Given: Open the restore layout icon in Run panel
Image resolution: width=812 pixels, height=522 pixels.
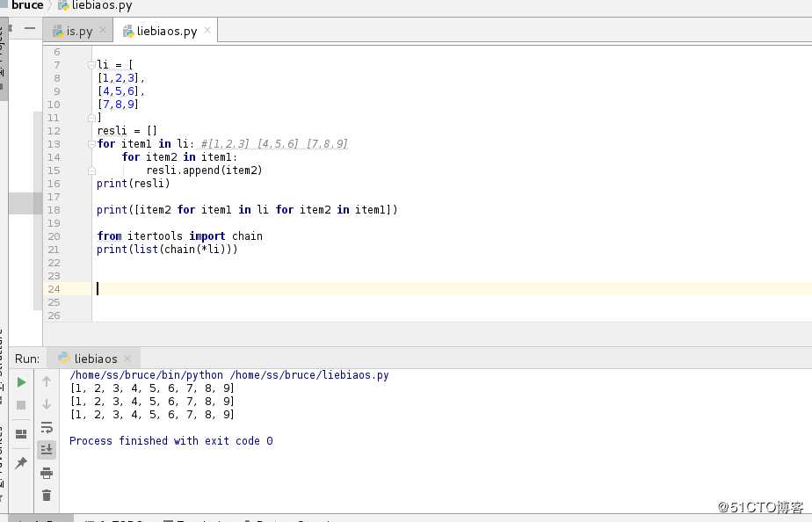Looking at the screenshot, I should (21, 434).
